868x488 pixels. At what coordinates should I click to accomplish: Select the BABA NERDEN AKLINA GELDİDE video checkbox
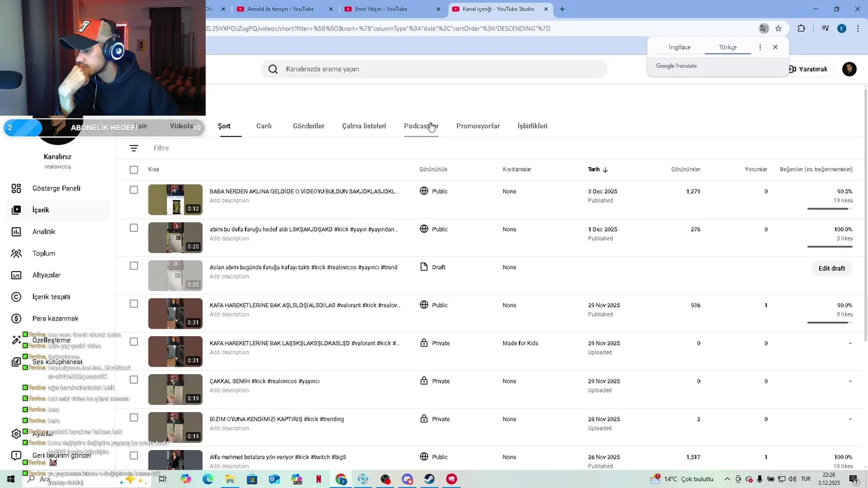pos(134,190)
